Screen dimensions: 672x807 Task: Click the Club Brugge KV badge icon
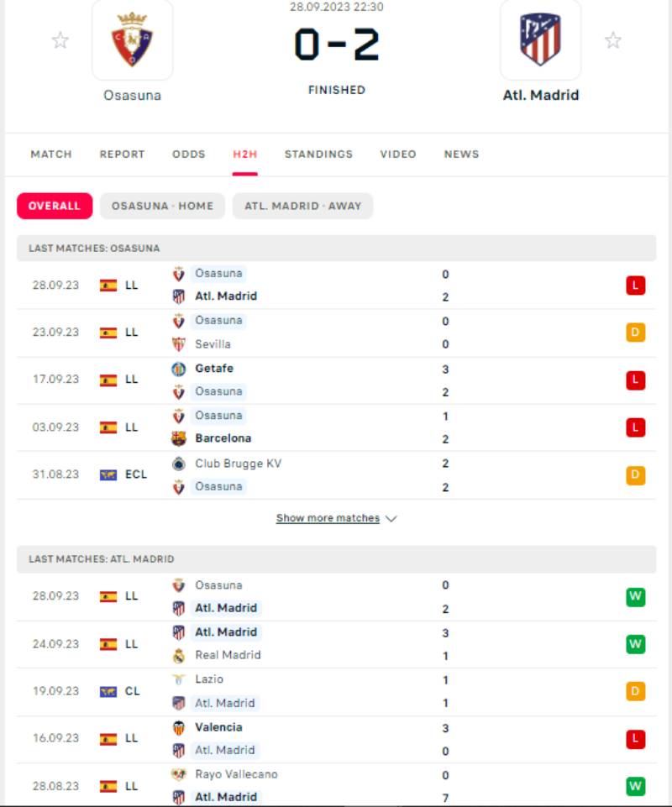[178, 464]
